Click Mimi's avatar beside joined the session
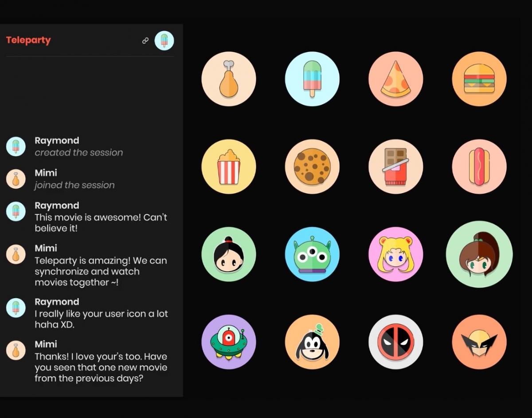This screenshot has width=532, height=418. pyautogui.click(x=16, y=179)
